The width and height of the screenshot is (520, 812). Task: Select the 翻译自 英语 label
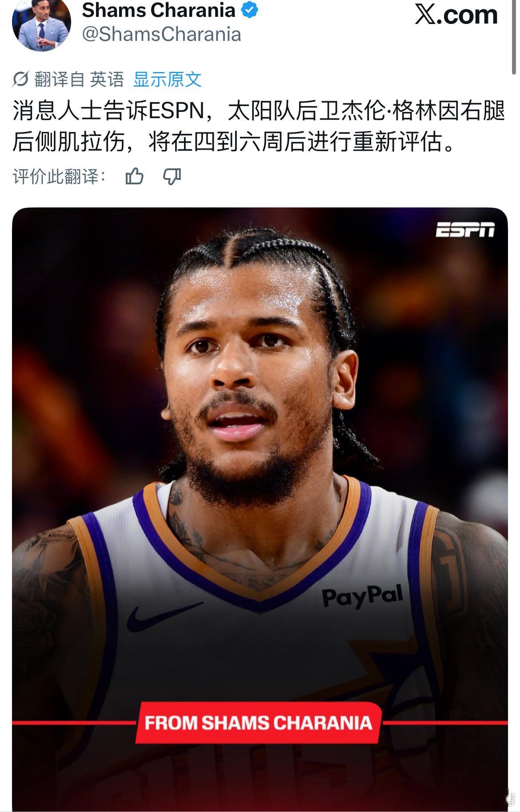click(x=79, y=80)
